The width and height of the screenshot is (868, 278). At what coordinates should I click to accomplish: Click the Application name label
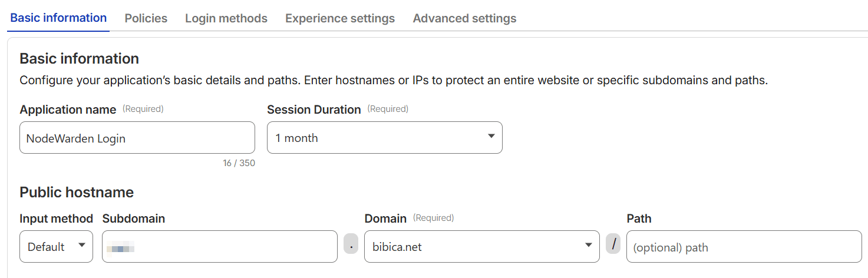pos(68,110)
